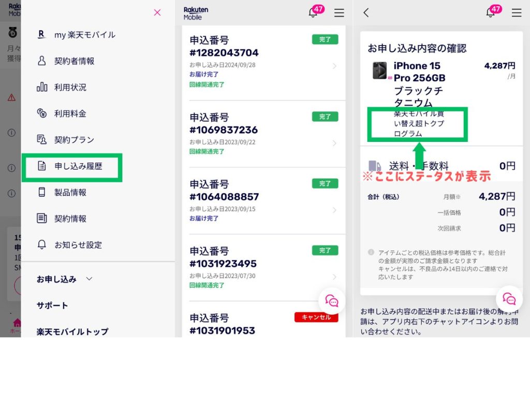Image resolution: width=530 pixels, height=420 pixels.
Task: Go back with the arrow on confirmation screen
Action: (366, 13)
